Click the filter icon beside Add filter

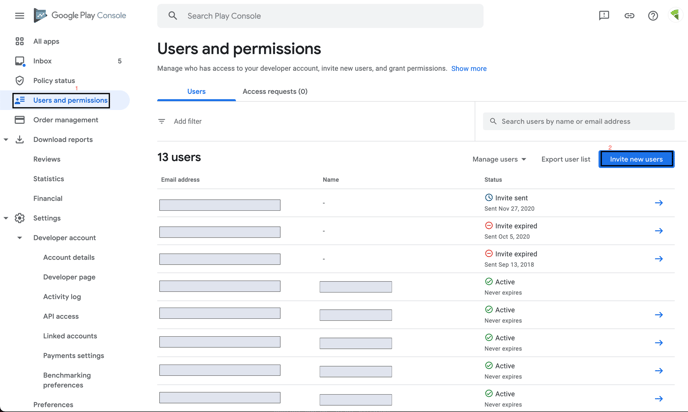162,122
